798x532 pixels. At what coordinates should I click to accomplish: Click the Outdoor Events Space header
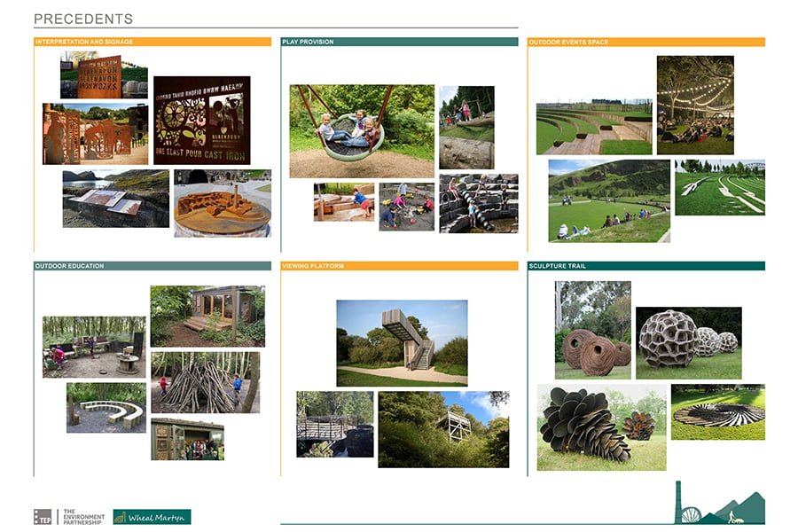tap(645, 42)
